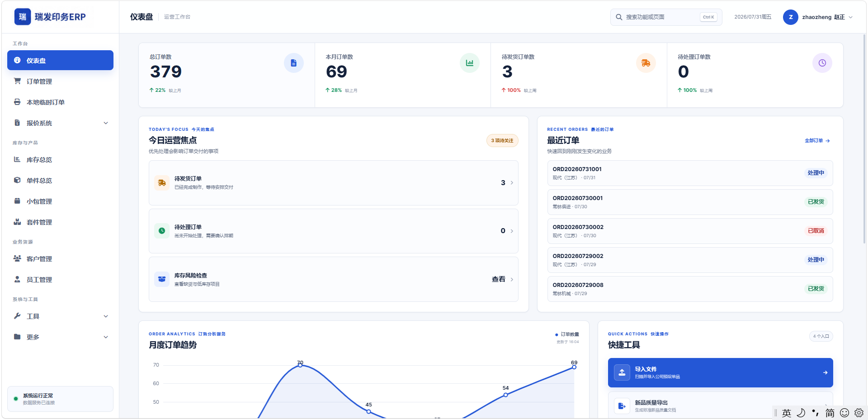The image size is (868, 420).
Task: Click the chart data point labeled 69
Action: (574, 367)
